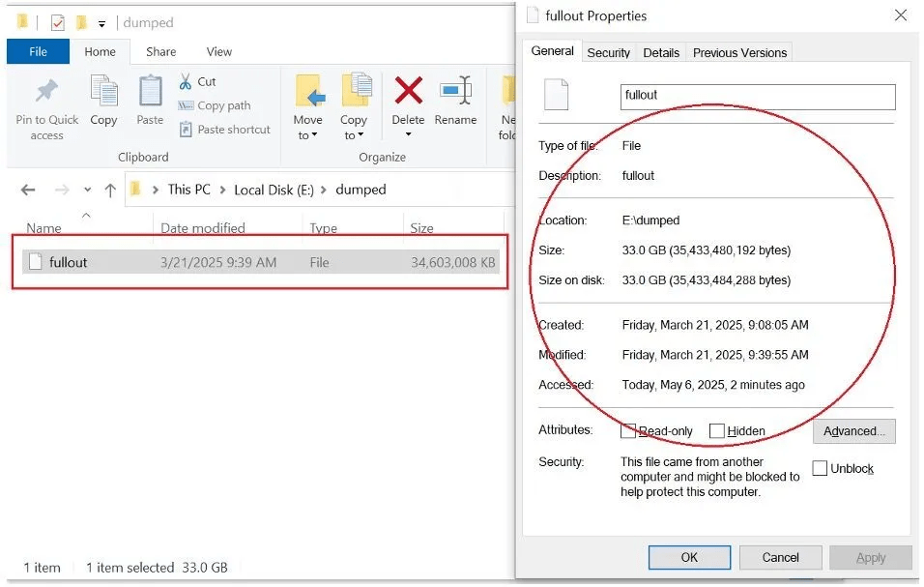Select the fullout file name in list

click(68, 262)
